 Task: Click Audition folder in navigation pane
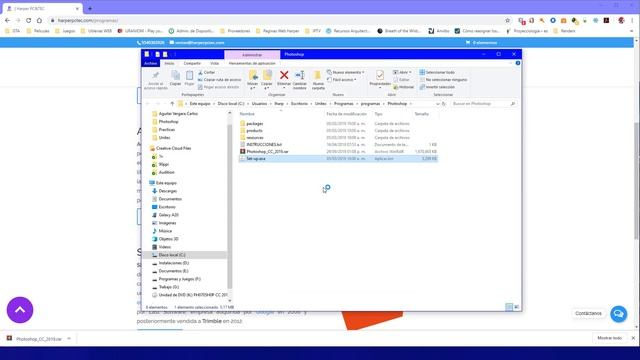tap(167, 172)
